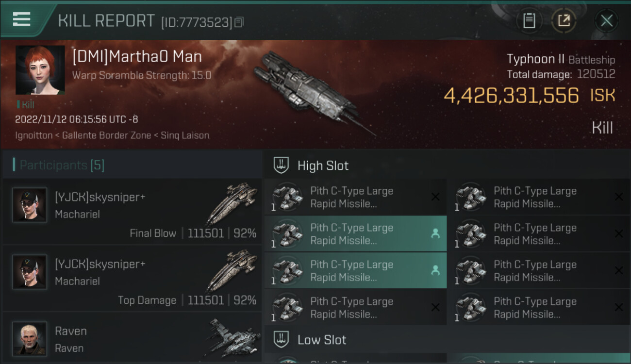
Task: Click the Low Slot shield icon
Action: coord(282,339)
